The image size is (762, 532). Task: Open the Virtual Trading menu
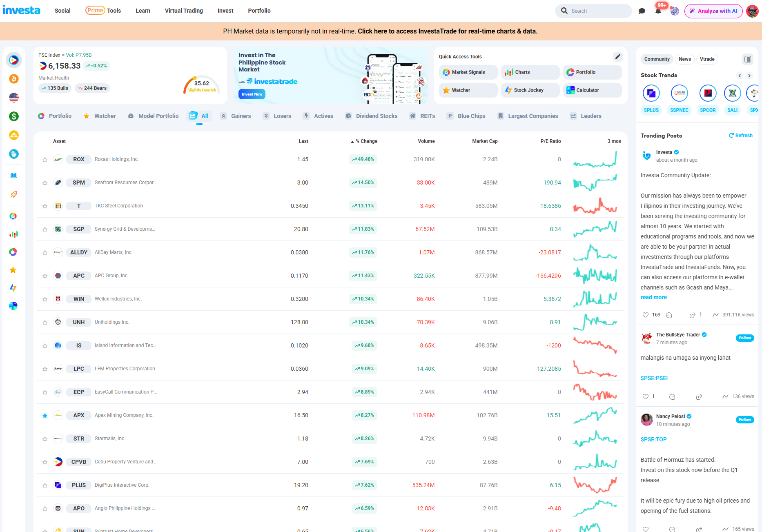[x=184, y=11]
